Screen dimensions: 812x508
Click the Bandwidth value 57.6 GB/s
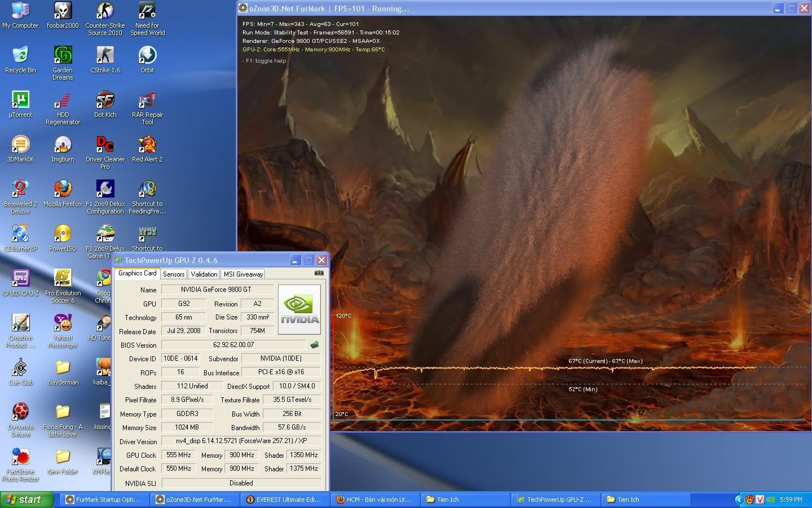click(x=292, y=427)
